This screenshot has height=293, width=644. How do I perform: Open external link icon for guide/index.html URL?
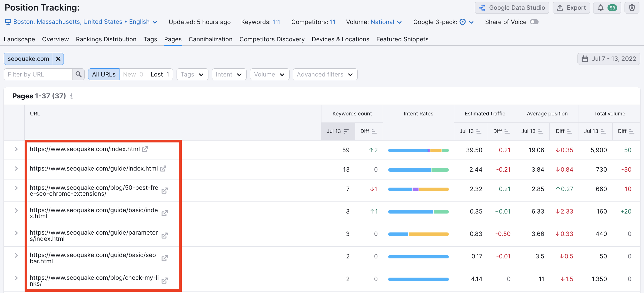pos(163,169)
